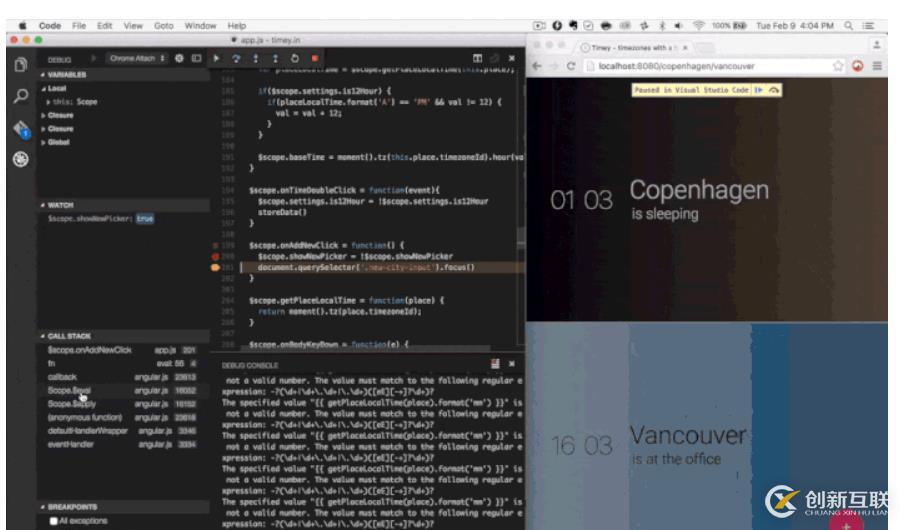Click the Chrome address bar URL
This screenshot has height=530, width=900.
click(x=677, y=66)
